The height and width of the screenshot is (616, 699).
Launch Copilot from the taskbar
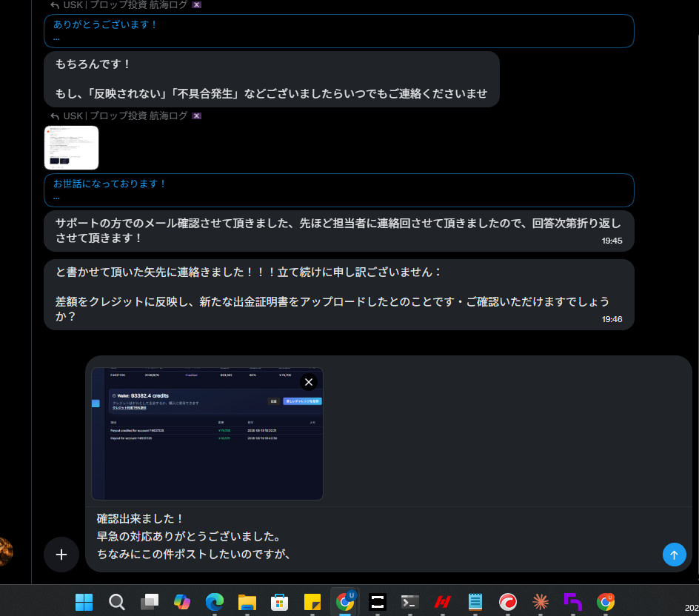182,602
